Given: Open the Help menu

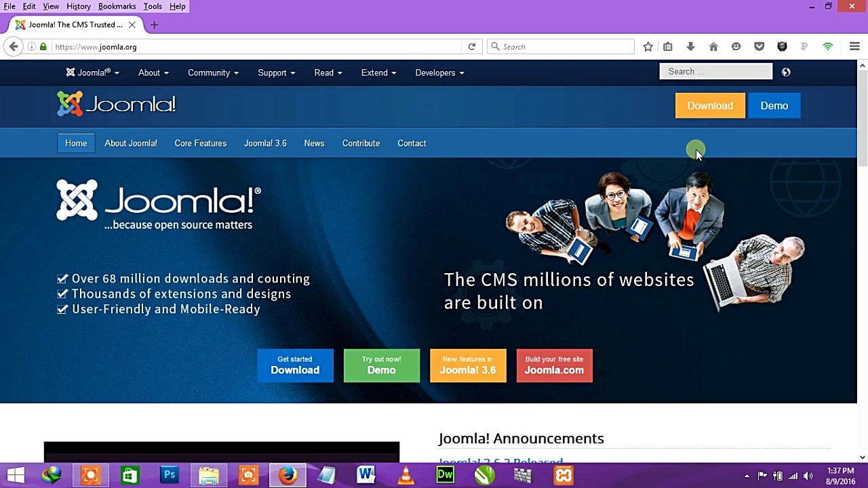Looking at the screenshot, I should tap(178, 6).
